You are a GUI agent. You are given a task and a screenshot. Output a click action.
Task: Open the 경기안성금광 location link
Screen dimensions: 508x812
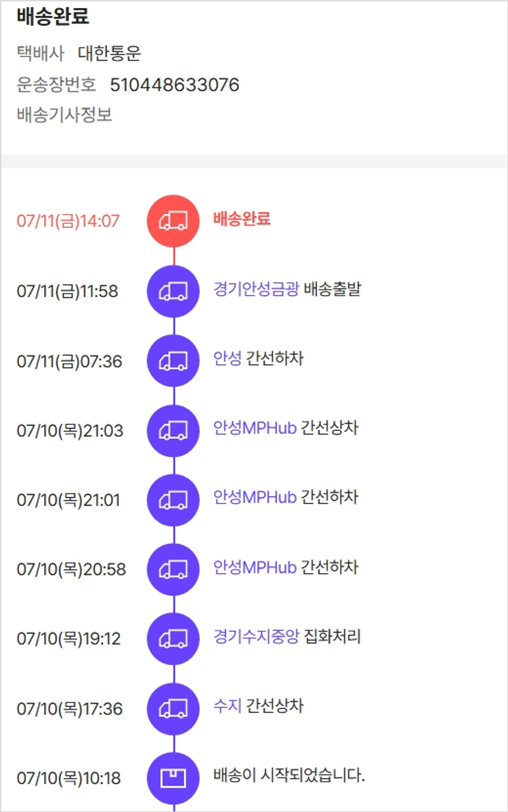pos(256,289)
